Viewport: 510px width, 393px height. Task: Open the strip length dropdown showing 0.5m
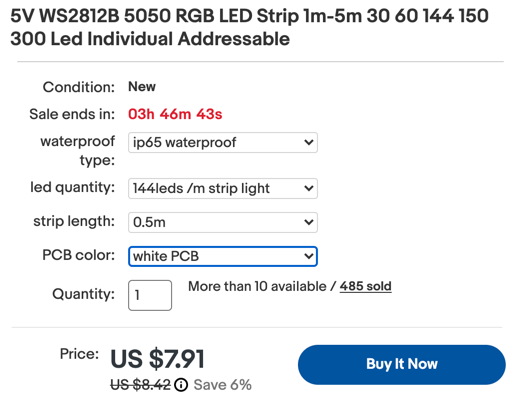[x=223, y=222]
